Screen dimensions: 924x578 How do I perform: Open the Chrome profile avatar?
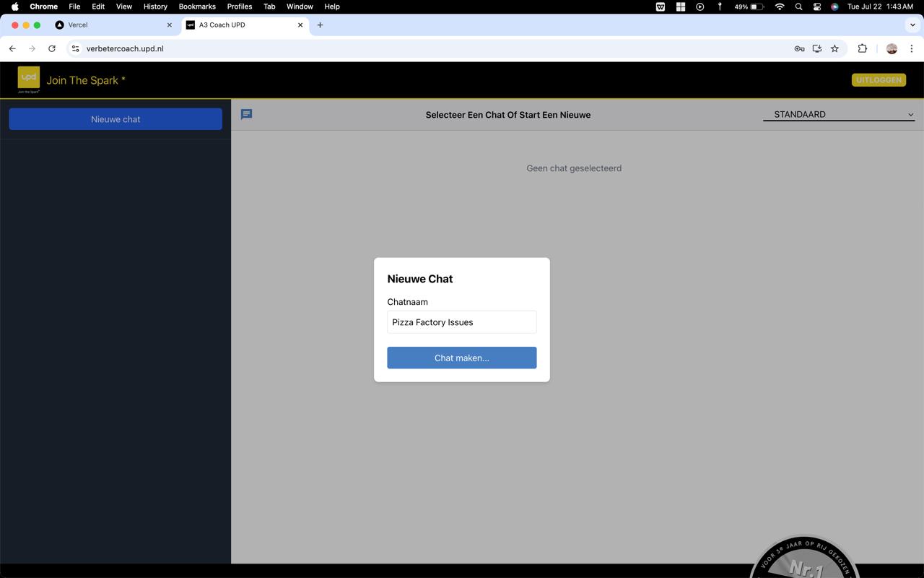click(891, 48)
